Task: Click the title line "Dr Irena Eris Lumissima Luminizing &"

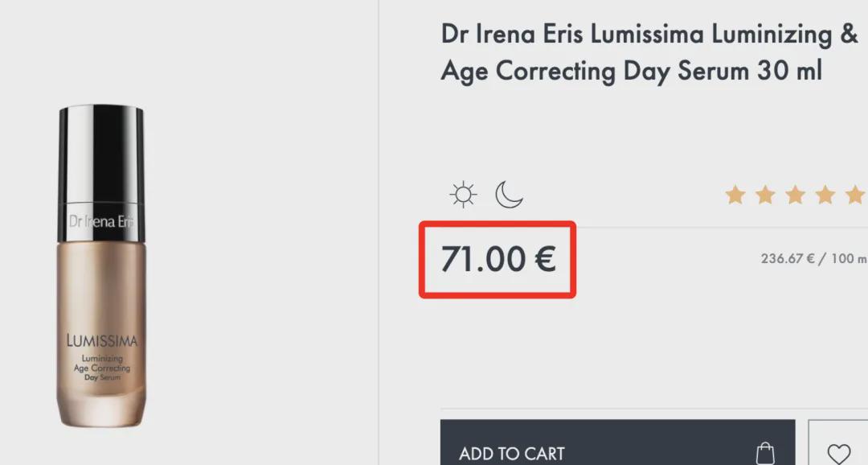Action: [649, 35]
